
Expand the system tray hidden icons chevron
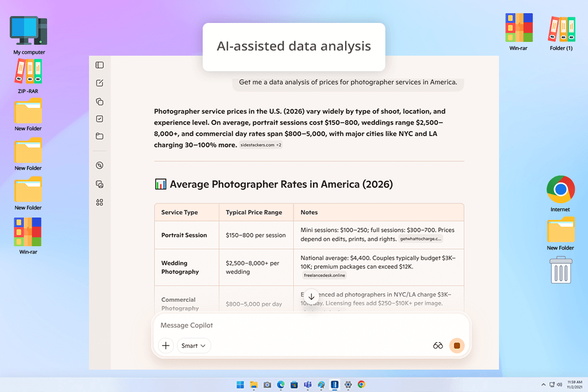coord(543,385)
